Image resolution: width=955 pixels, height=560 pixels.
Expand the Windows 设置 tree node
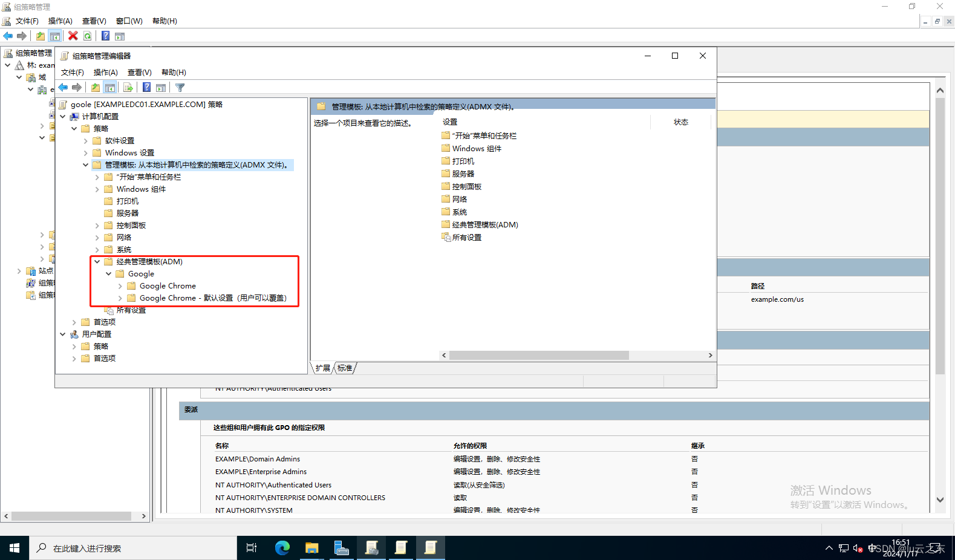(x=85, y=153)
